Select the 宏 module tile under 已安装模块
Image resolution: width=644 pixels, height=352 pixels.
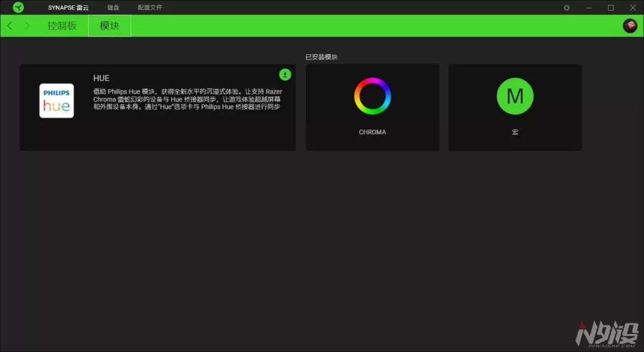point(515,107)
